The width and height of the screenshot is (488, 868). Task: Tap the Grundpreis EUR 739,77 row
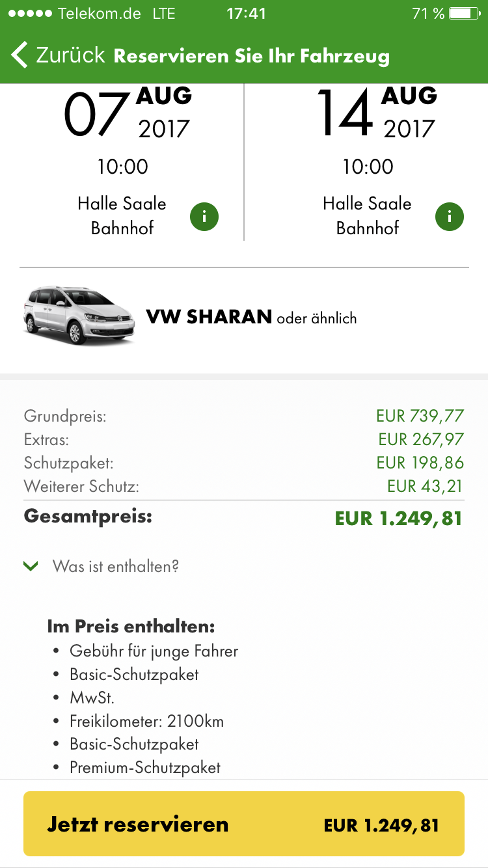[244, 416]
